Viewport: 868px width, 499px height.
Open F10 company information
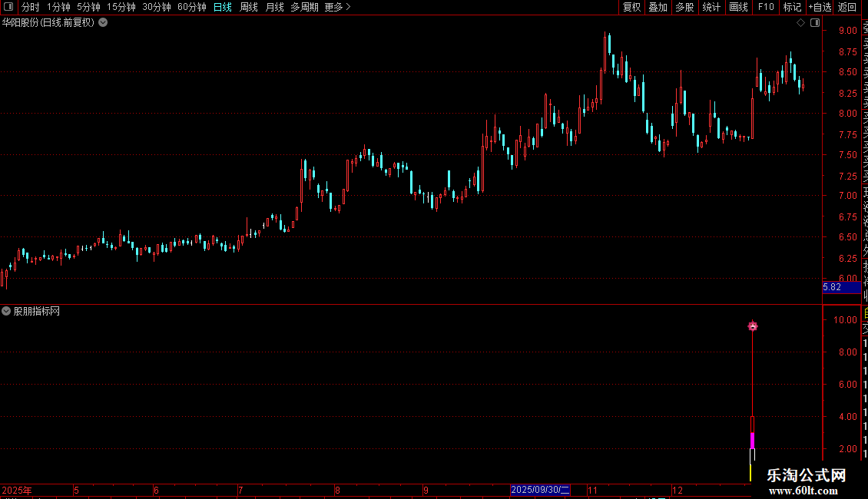(766, 7)
